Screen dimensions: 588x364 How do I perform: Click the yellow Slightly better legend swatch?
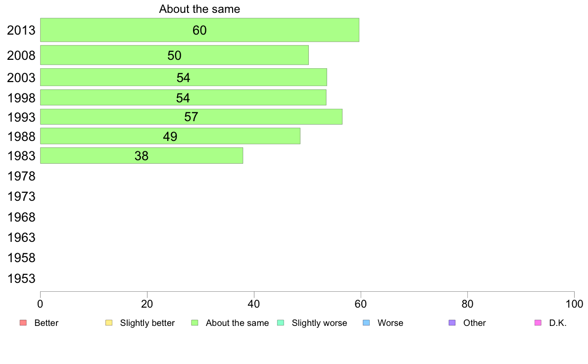click(109, 323)
